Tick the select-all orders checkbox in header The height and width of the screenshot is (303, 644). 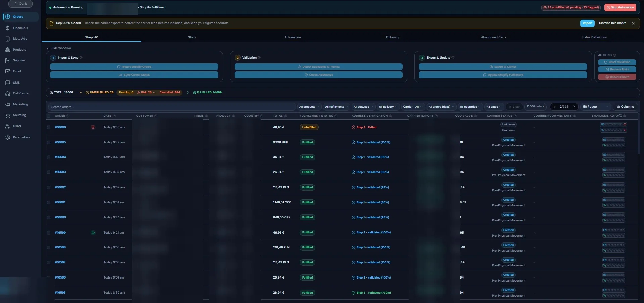[x=49, y=116]
